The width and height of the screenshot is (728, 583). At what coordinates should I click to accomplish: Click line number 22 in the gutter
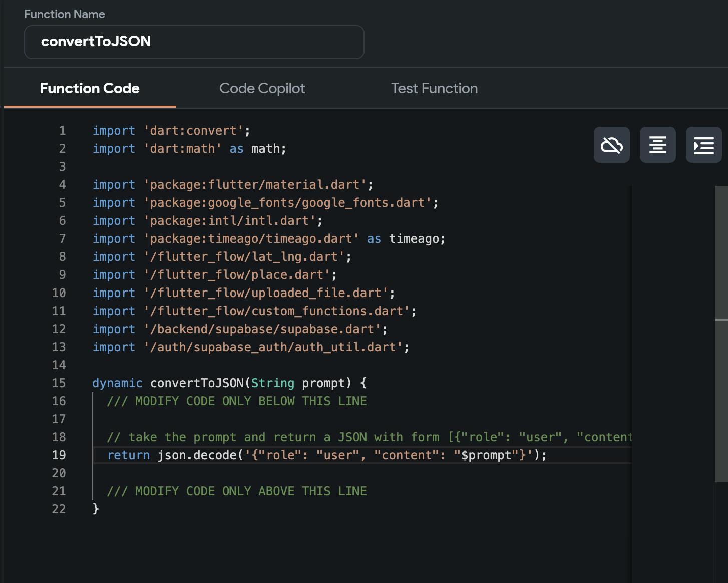point(59,509)
